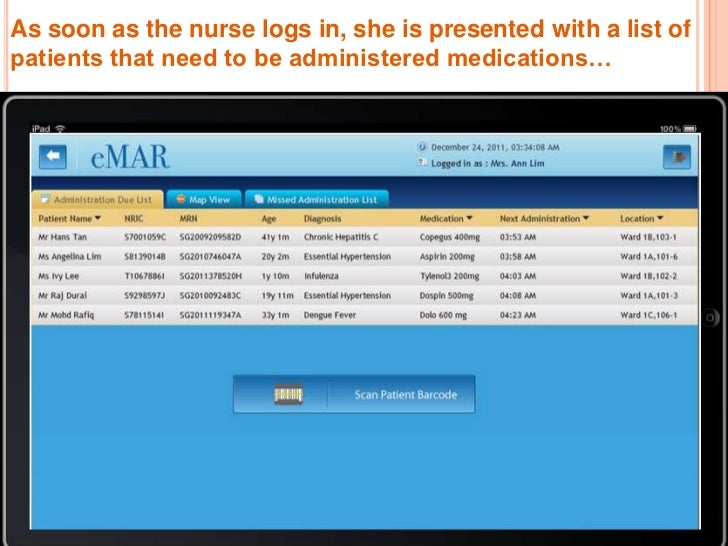Click medication Copegus 400mg
The width and height of the screenshot is (728, 546).
tap(449, 237)
